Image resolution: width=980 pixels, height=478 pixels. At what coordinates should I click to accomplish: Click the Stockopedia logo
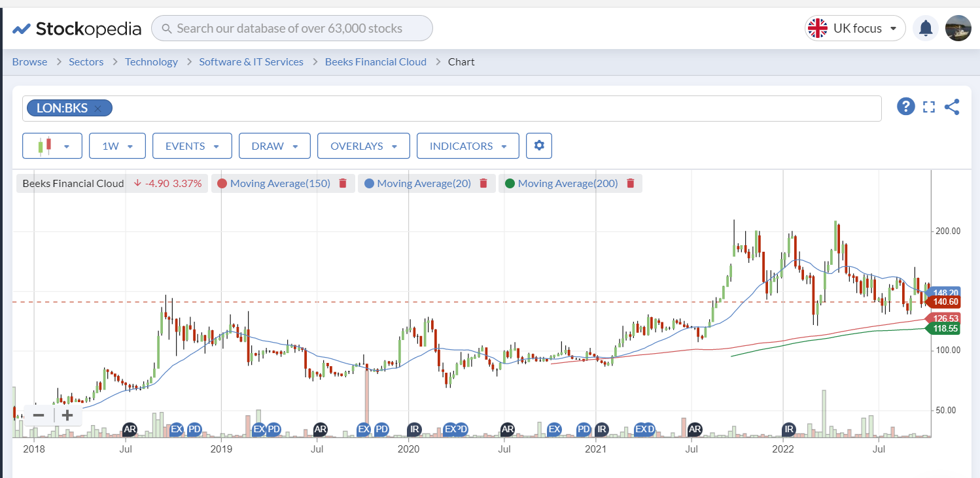(77, 28)
